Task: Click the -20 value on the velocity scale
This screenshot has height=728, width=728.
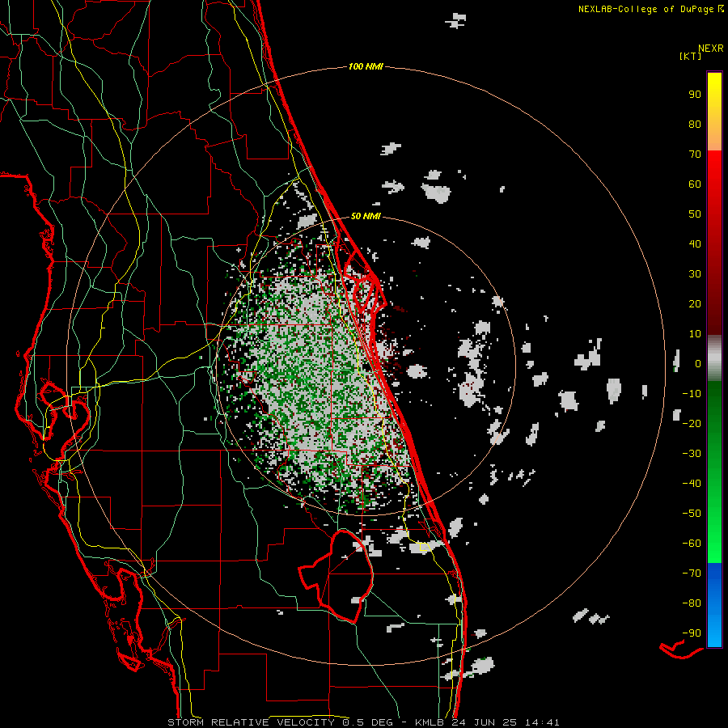Action: [692, 424]
